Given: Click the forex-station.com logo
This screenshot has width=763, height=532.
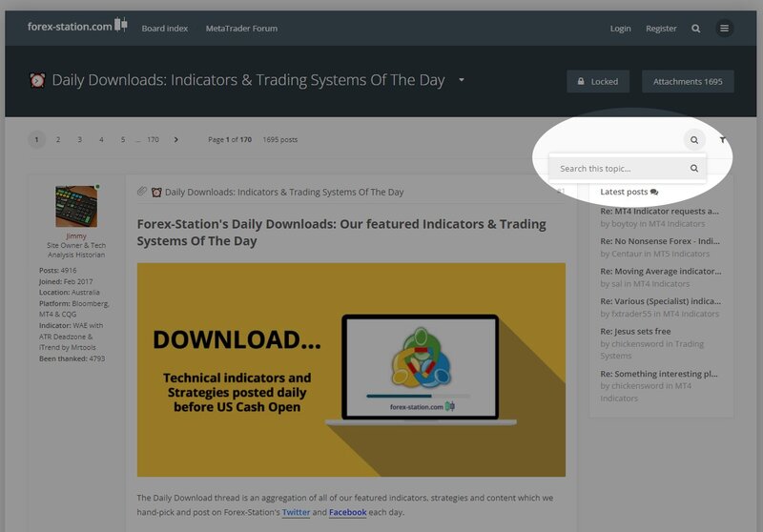Looking at the screenshot, I should click(x=77, y=26).
